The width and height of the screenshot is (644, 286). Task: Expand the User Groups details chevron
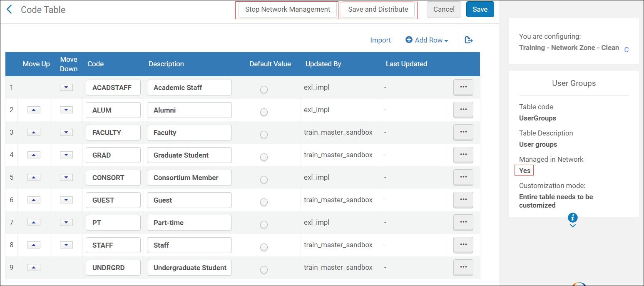tap(573, 226)
